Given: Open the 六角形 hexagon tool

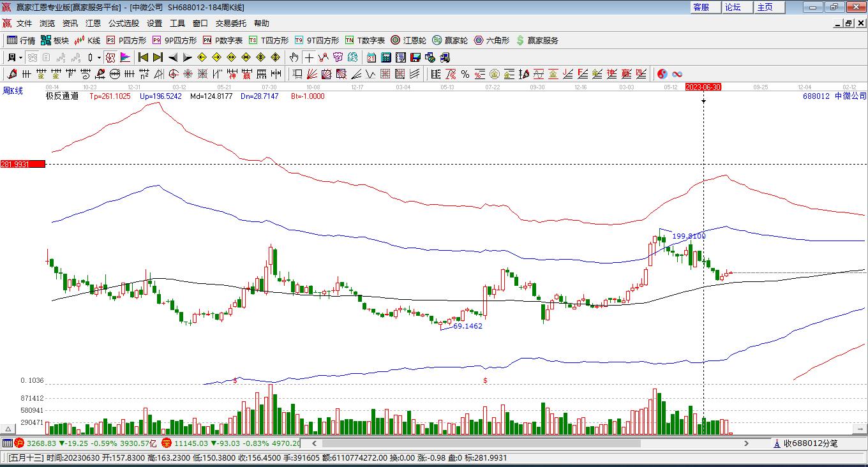Looking at the screenshot, I should click(x=491, y=40).
